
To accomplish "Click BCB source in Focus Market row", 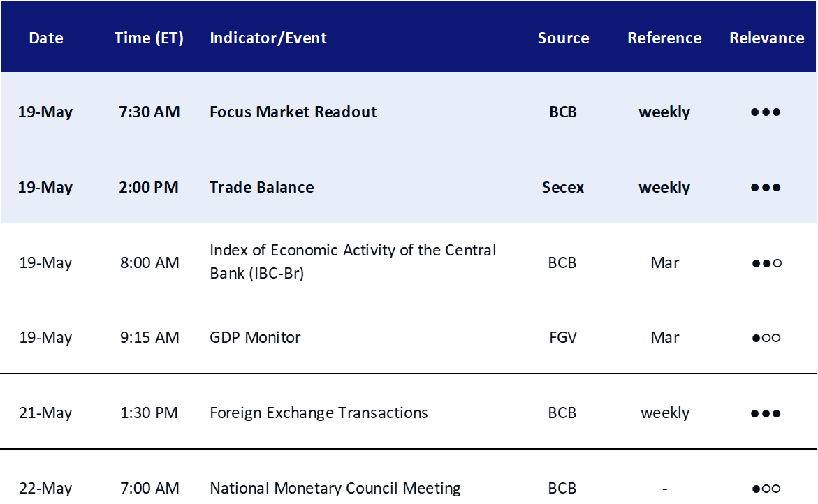I will coord(563,112).
